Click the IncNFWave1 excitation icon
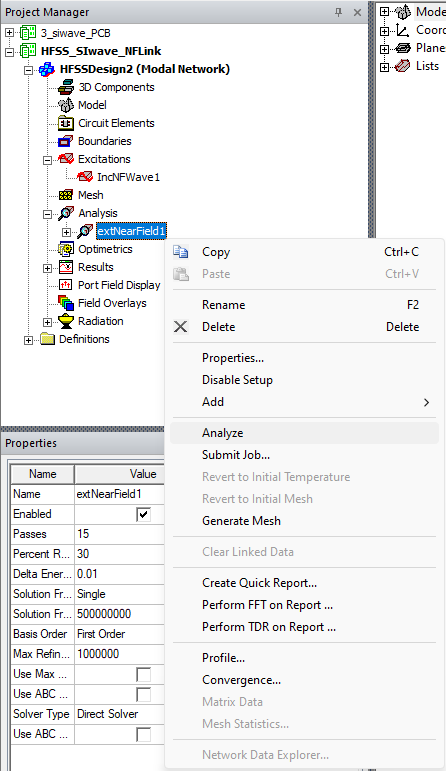The height and width of the screenshot is (771, 446). (85, 177)
